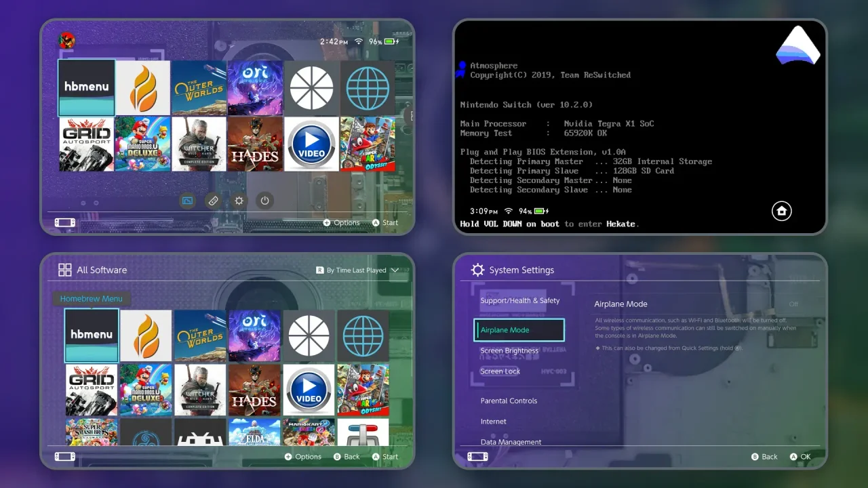Start Hades from the home screen
This screenshot has height=488, width=868.
pyautogui.click(x=255, y=144)
